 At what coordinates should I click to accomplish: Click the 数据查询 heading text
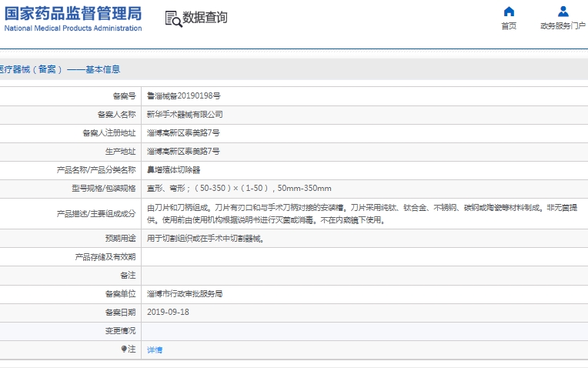[205, 17]
